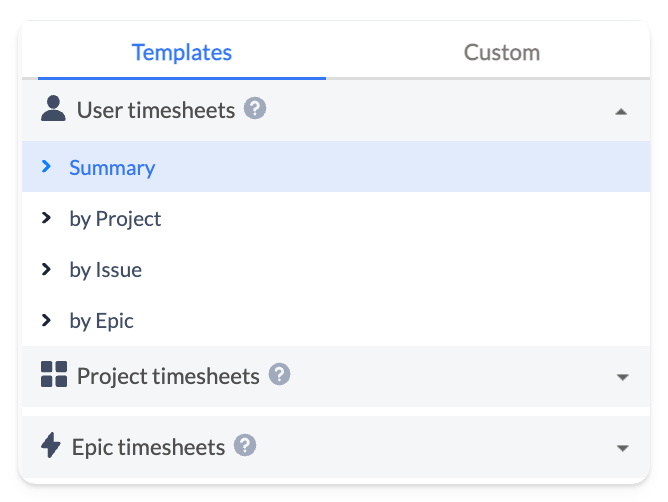Click the chevron before by Project

(46, 218)
